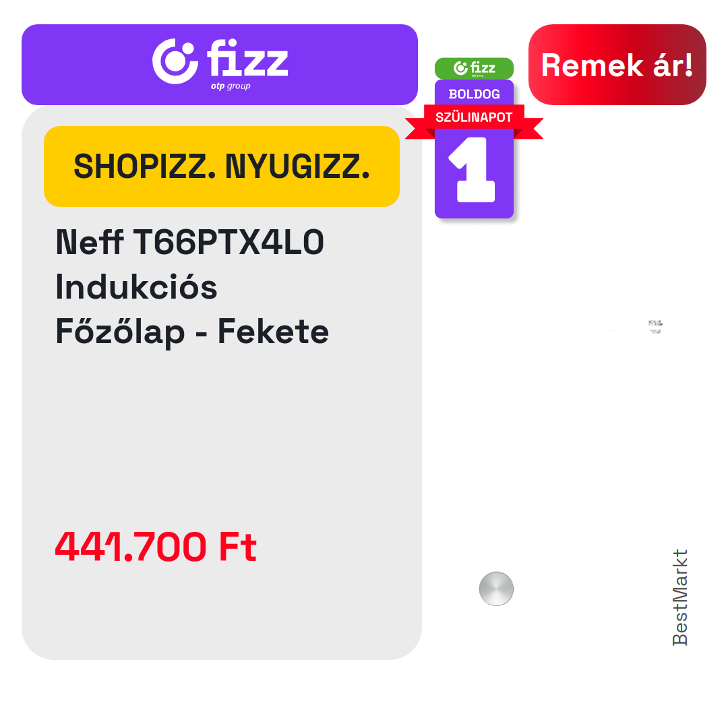Click the green fizz mini badge

tap(474, 68)
